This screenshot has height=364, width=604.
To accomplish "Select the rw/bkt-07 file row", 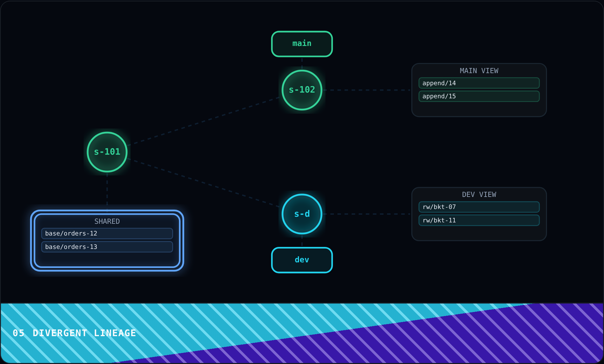I will tap(479, 207).
